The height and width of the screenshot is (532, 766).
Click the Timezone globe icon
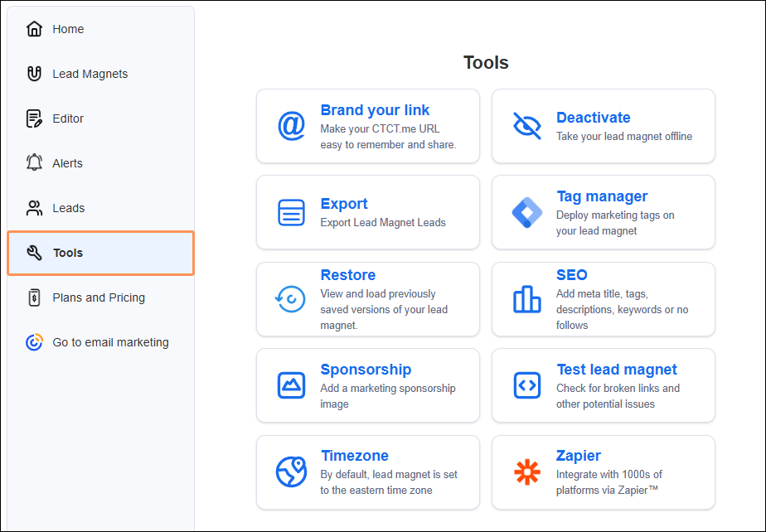click(x=291, y=472)
